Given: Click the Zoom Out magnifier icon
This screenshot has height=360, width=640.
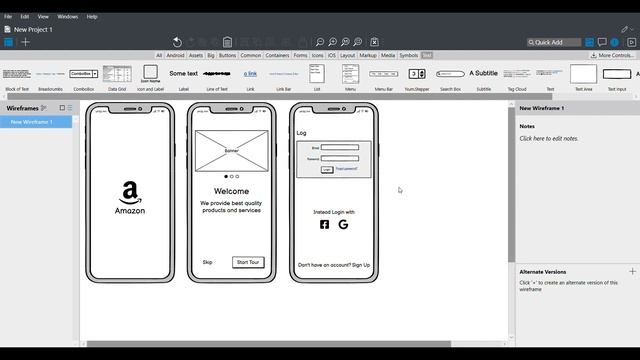Looking at the screenshot, I should [320, 42].
